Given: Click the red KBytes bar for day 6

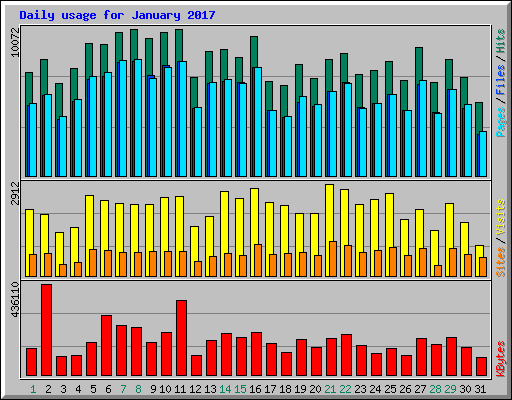Looking at the screenshot, I should (107, 345).
